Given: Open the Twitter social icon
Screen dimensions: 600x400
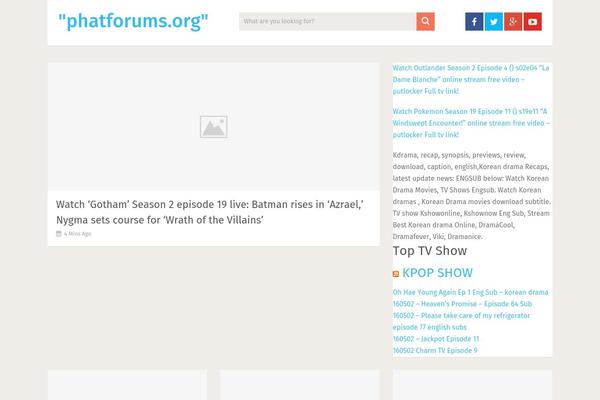Looking at the screenshot, I should click(x=494, y=21).
